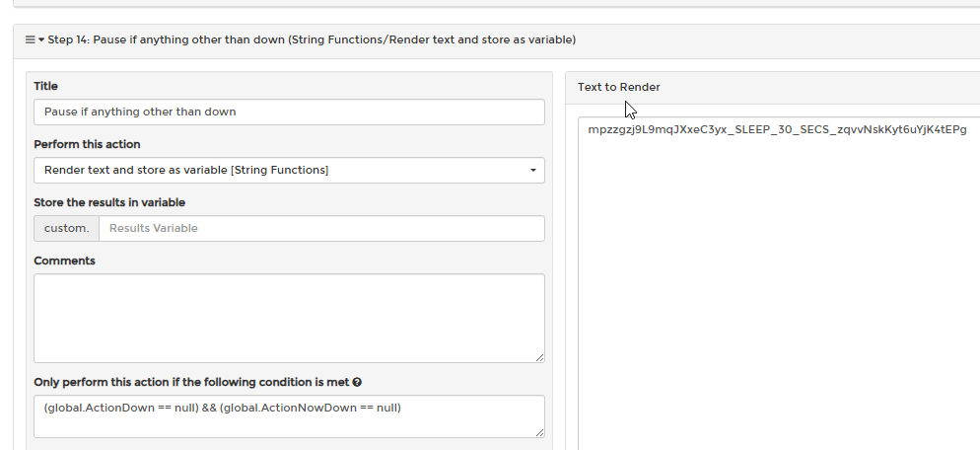Click the condition textarea resize grip

pos(539,432)
